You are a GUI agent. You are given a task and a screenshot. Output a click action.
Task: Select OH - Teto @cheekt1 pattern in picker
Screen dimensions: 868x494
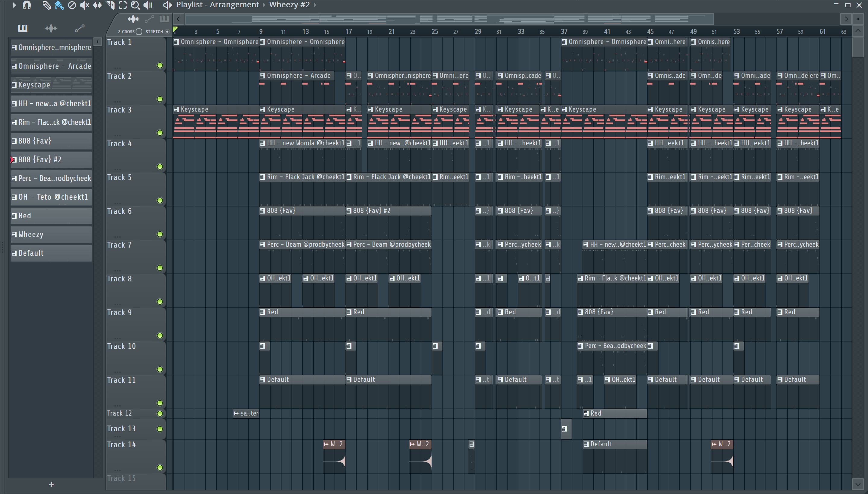point(51,197)
